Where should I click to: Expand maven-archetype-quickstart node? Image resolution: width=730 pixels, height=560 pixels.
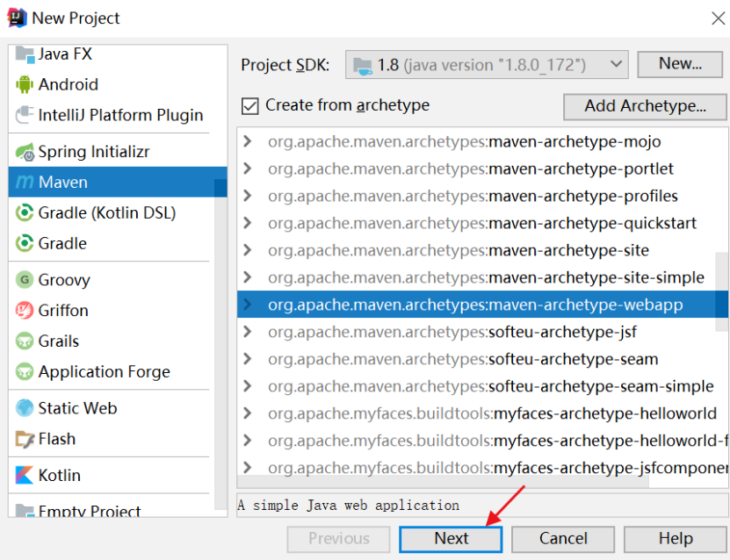247,223
